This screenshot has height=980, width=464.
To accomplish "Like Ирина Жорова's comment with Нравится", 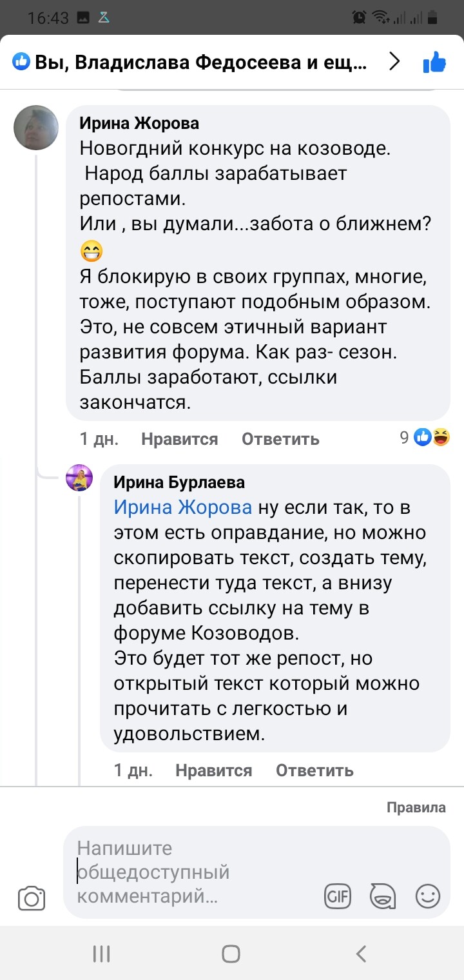I will [179, 439].
